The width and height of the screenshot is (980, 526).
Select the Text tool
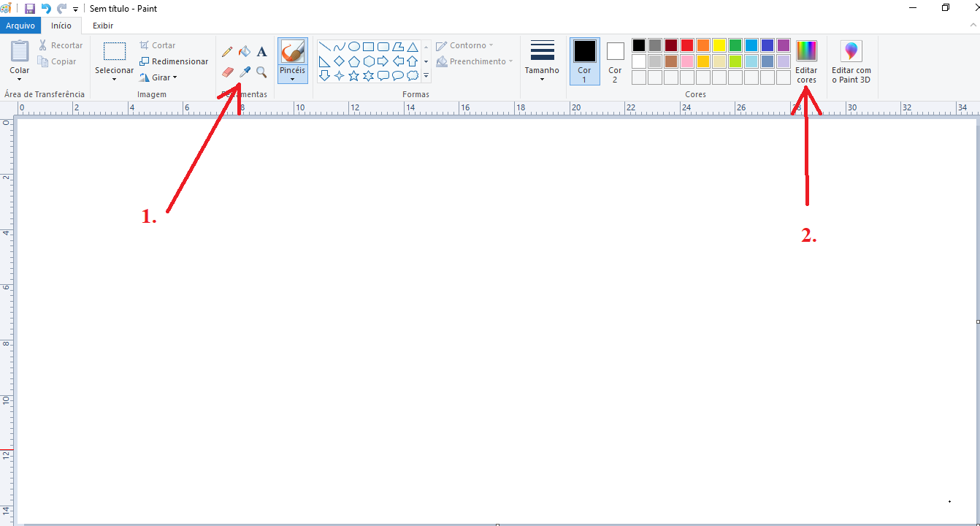(x=261, y=52)
